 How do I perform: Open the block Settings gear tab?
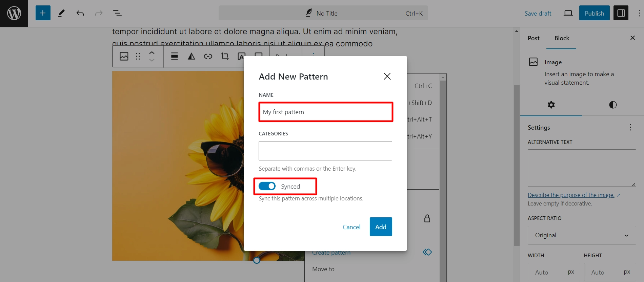pyautogui.click(x=551, y=105)
